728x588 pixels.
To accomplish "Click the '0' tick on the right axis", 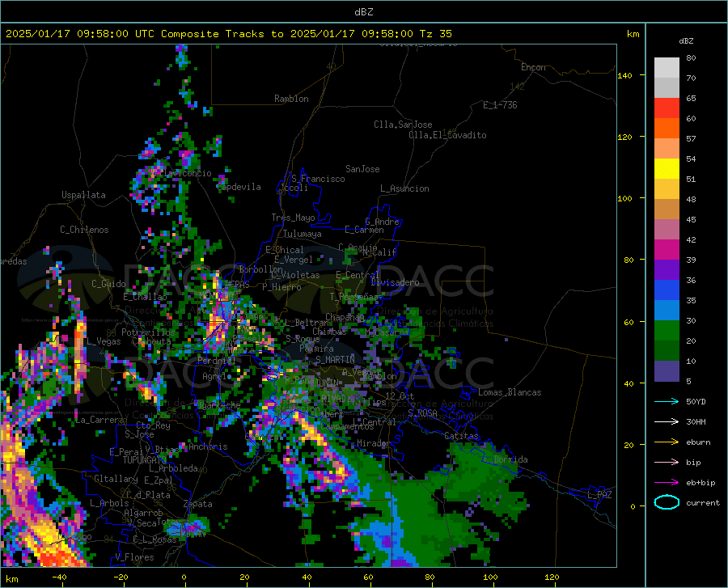I will [x=633, y=506].
